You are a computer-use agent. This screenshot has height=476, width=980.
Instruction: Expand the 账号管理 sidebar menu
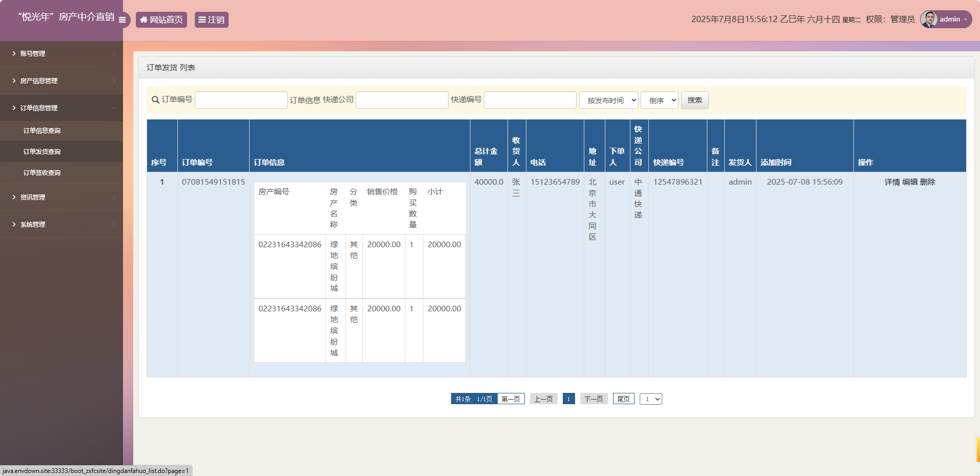(62, 53)
